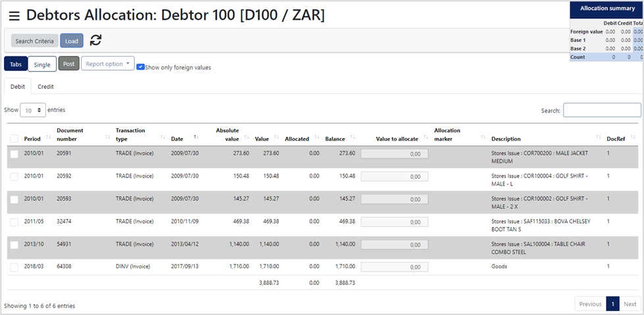The image size is (644, 315).
Task: Click the refresh arrows icon
Action: pyautogui.click(x=95, y=40)
